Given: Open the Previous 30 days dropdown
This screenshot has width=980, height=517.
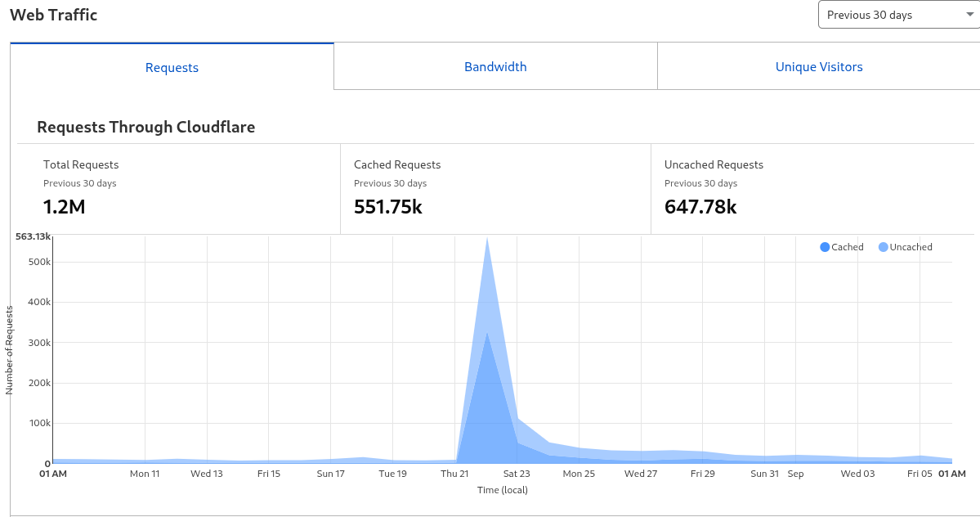Looking at the screenshot, I should tap(897, 15).
